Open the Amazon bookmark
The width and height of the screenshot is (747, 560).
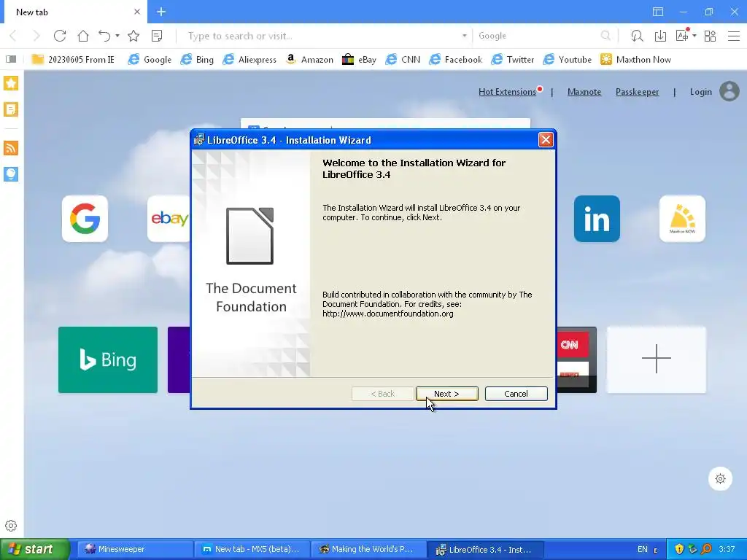coord(309,60)
